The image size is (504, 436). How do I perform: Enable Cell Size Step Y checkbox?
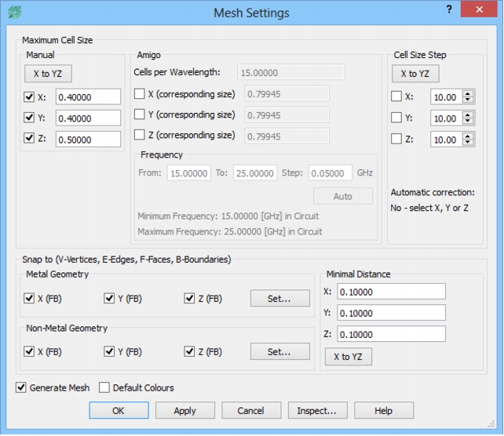396,118
